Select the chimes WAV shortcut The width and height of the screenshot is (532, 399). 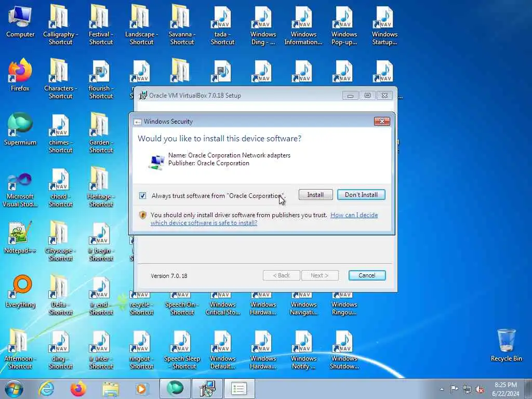60,134
